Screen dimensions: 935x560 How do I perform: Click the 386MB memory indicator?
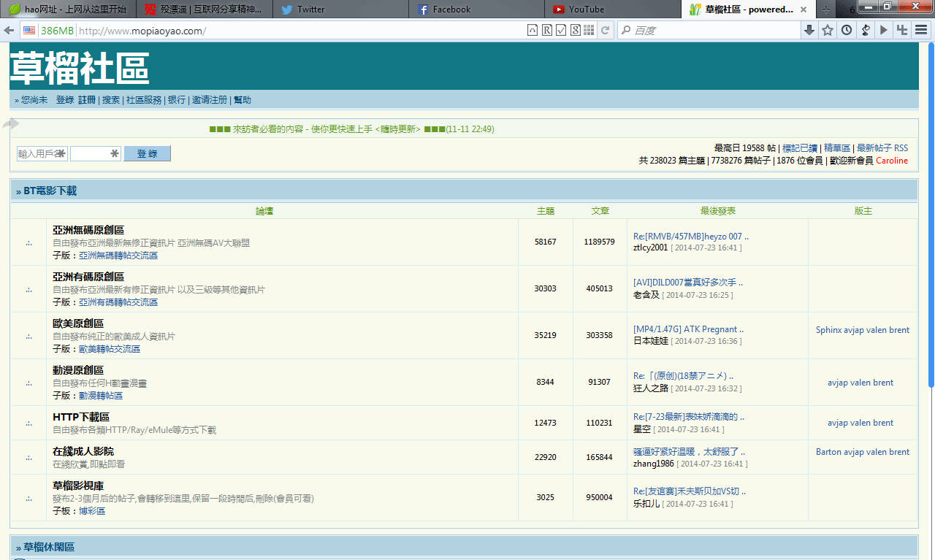tap(57, 31)
